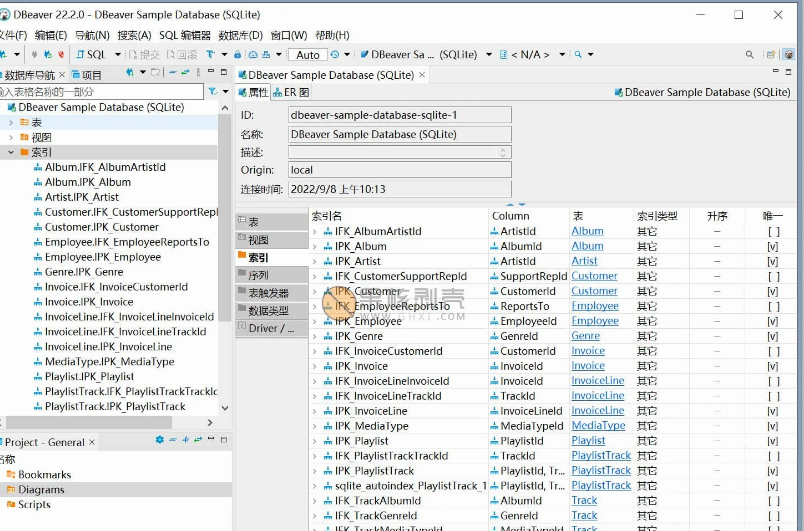
Task: Click the navigator filter funnel icon
Action: [x=212, y=92]
